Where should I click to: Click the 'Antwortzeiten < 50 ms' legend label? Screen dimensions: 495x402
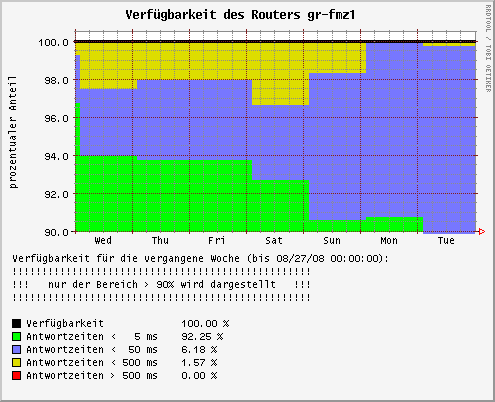coord(92,349)
